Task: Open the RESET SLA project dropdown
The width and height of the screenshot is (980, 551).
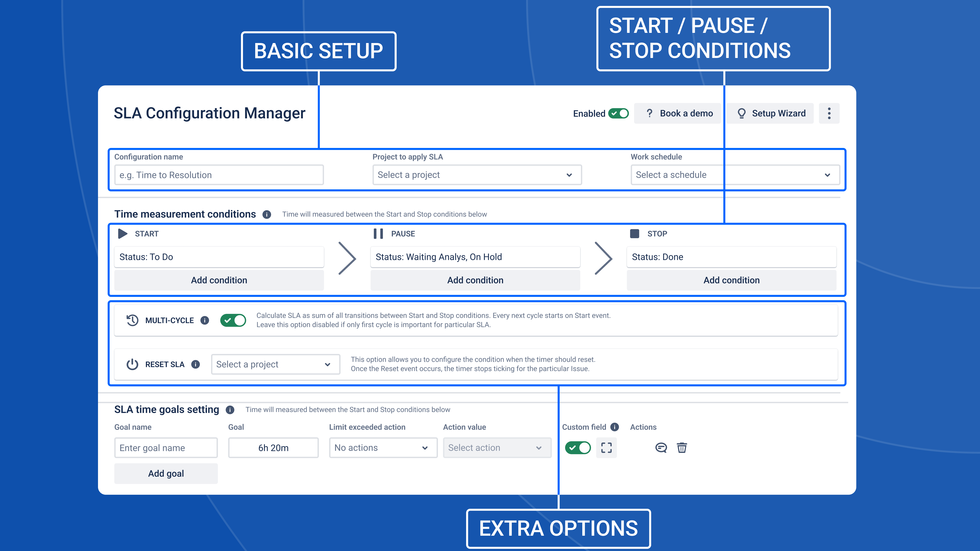Action: click(275, 364)
